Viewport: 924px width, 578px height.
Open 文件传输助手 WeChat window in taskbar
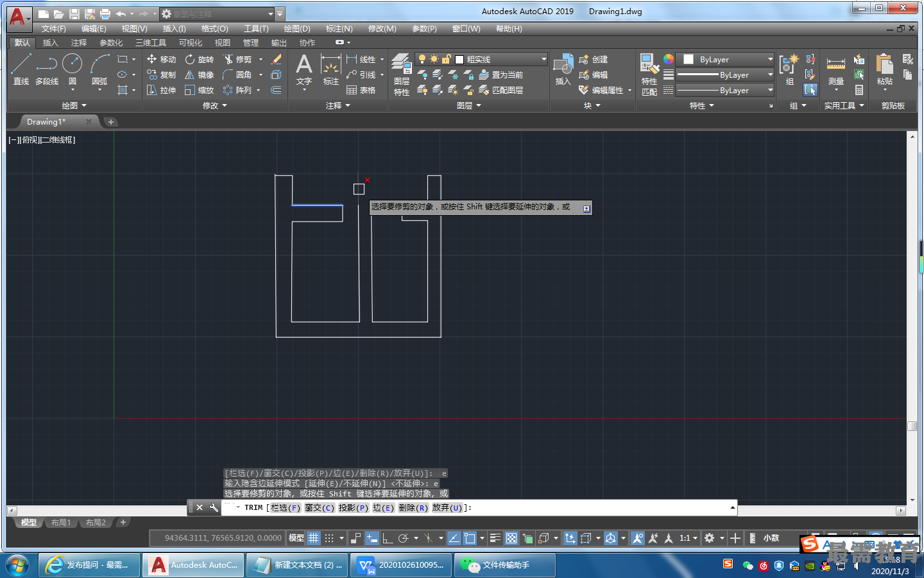click(x=504, y=565)
